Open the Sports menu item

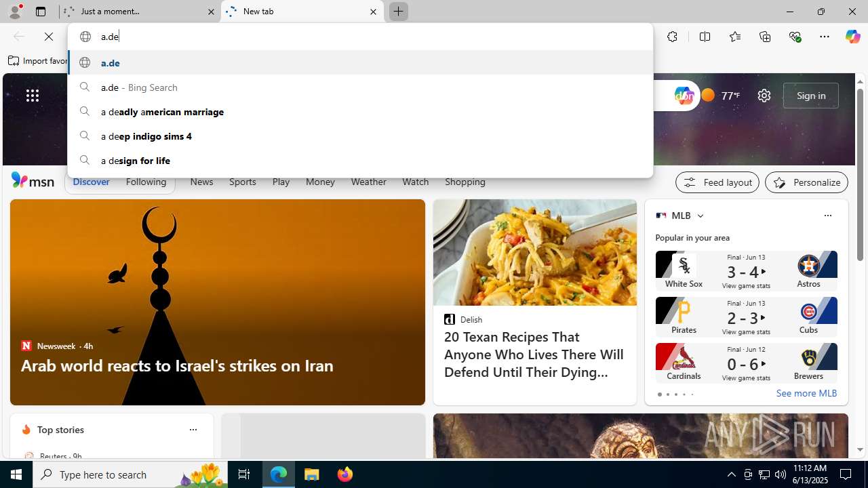click(242, 182)
